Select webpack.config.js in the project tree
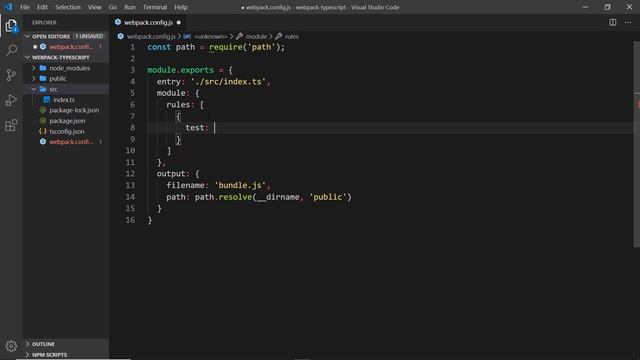 pyautogui.click(x=71, y=142)
